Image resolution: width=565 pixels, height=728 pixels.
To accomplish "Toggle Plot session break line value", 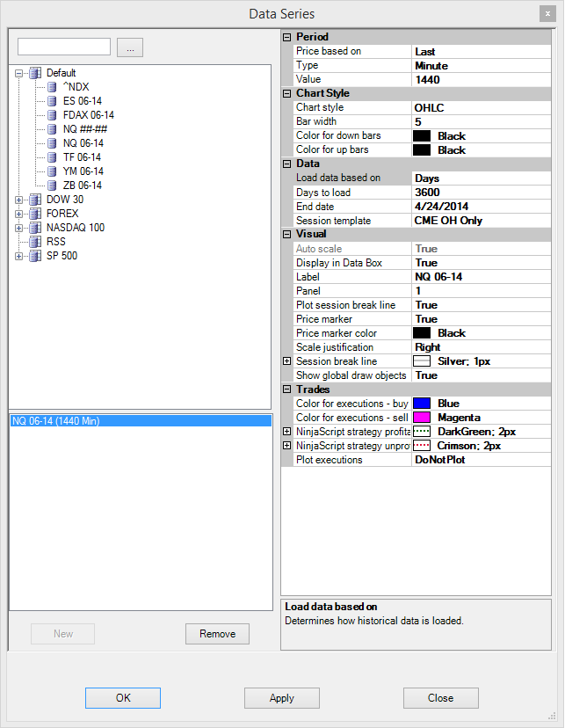I will (482, 305).
